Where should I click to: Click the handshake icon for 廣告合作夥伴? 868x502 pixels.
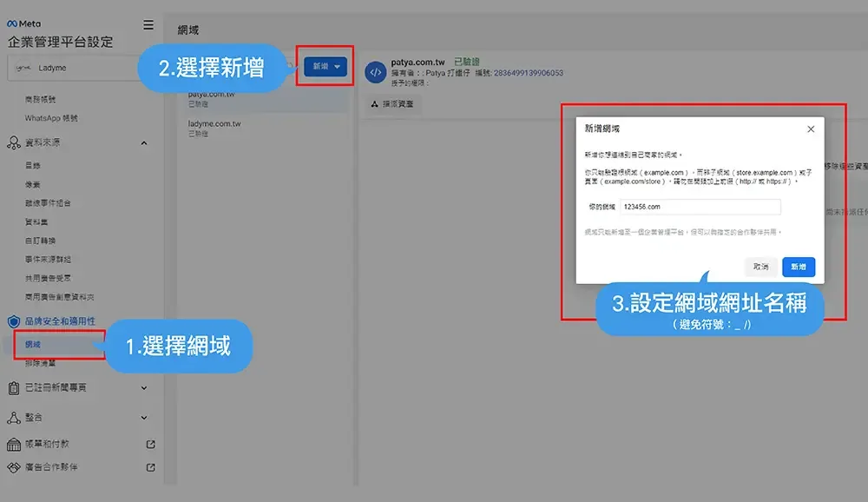point(14,467)
